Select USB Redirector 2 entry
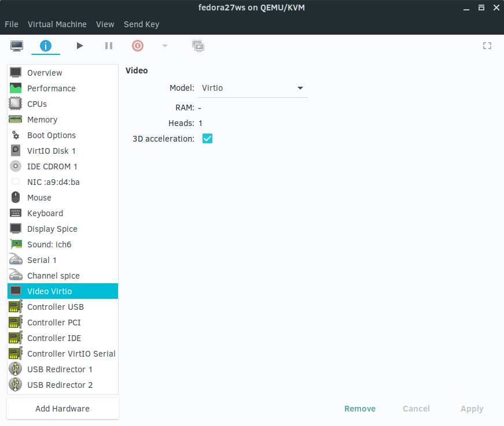 62,385
